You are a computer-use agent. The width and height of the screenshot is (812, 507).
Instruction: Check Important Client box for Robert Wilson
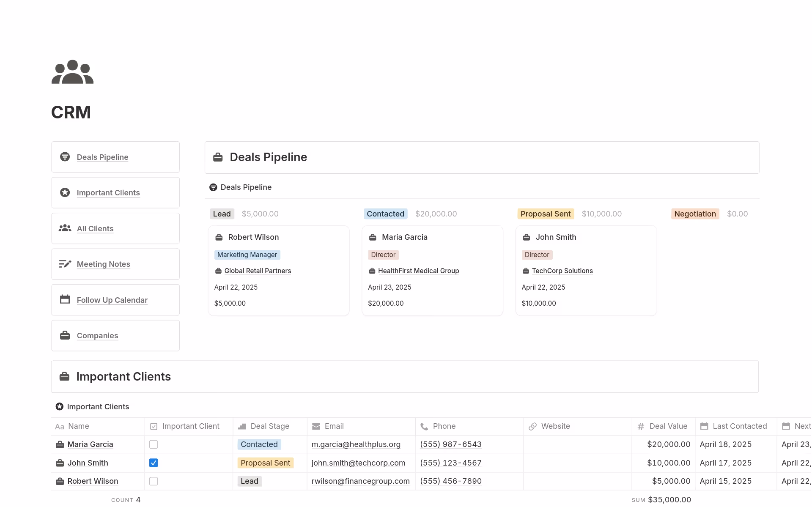(x=154, y=481)
